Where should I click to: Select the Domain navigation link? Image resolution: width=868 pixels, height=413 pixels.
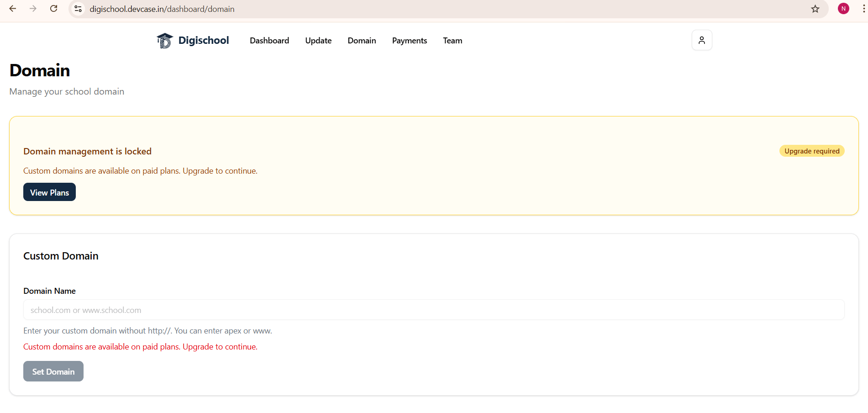tap(362, 41)
